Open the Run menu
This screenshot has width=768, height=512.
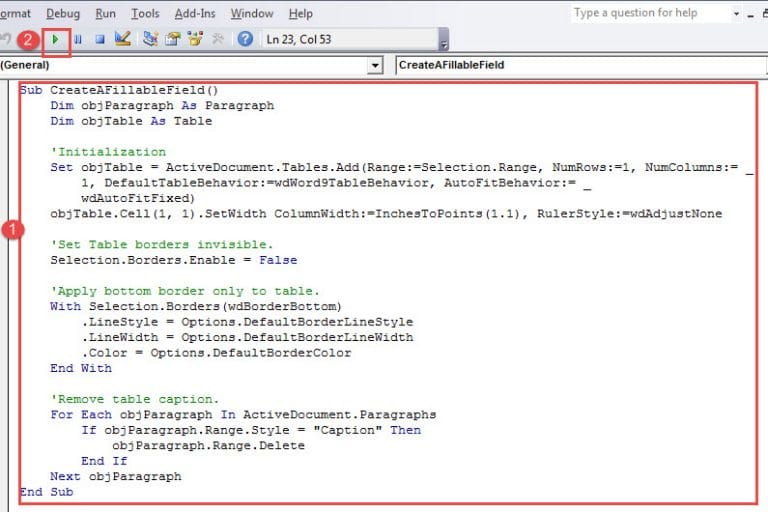[105, 14]
